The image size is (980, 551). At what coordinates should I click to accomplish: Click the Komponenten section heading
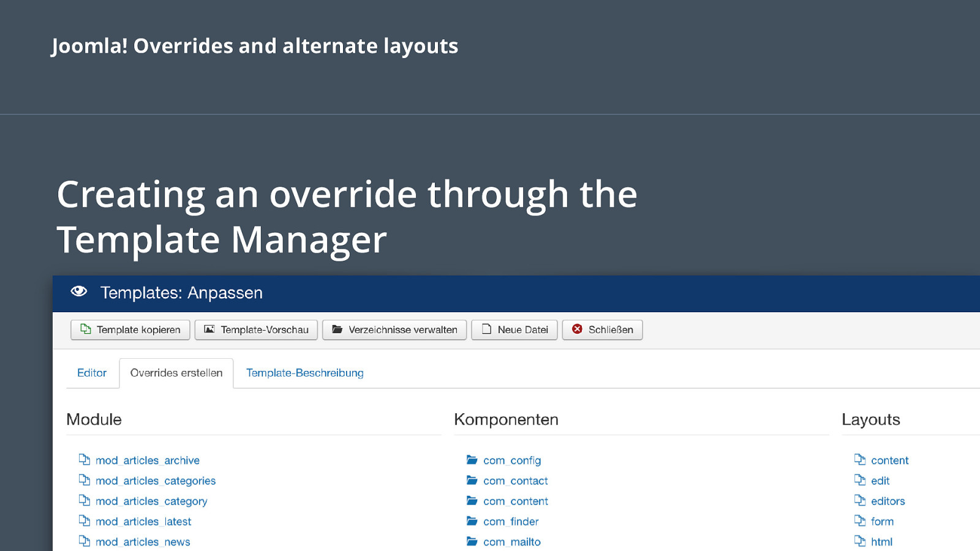[x=506, y=419]
